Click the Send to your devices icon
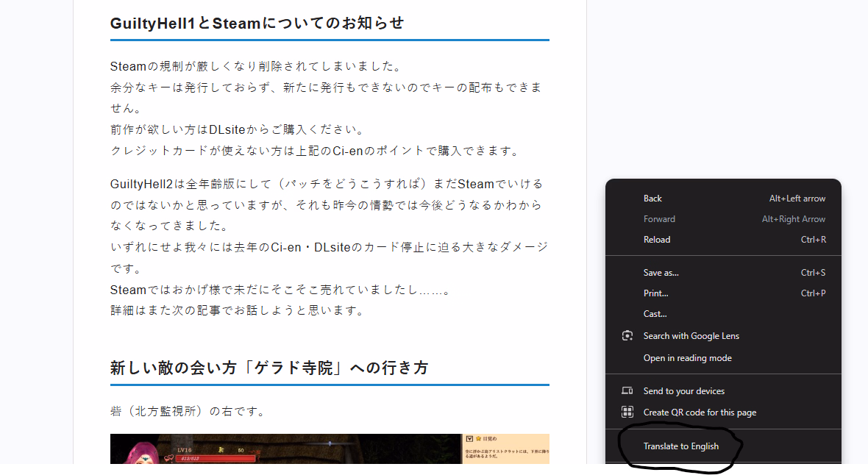 click(x=627, y=391)
